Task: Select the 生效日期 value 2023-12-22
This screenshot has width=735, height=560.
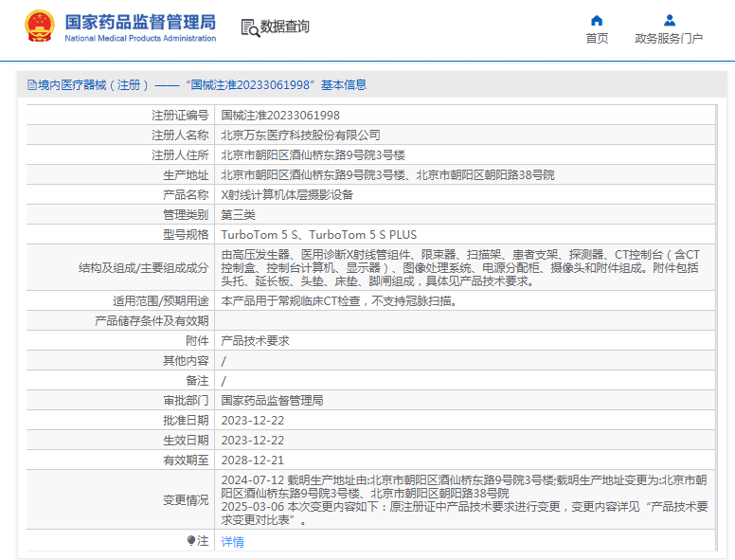Action: [253, 441]
